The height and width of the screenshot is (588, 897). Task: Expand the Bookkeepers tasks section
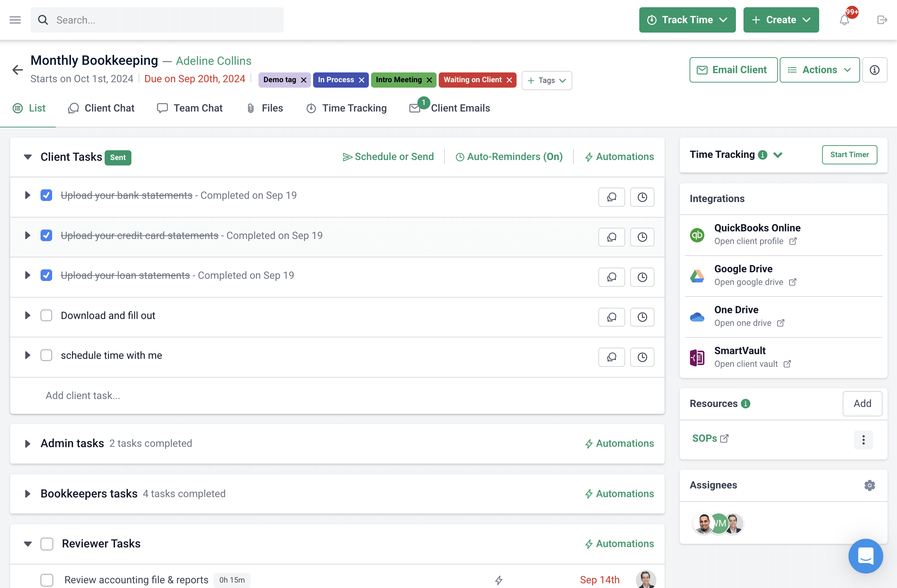[x=28, y=494]
